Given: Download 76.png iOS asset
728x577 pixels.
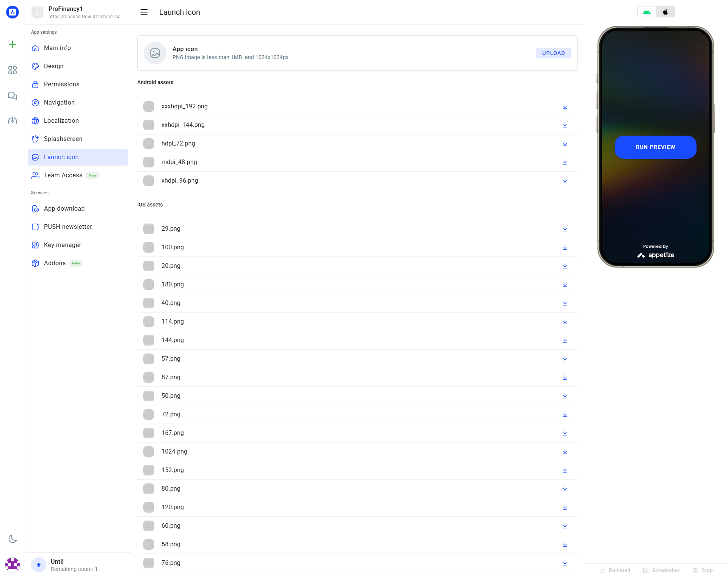Looking at the screenshot, I should click(565, 563).
